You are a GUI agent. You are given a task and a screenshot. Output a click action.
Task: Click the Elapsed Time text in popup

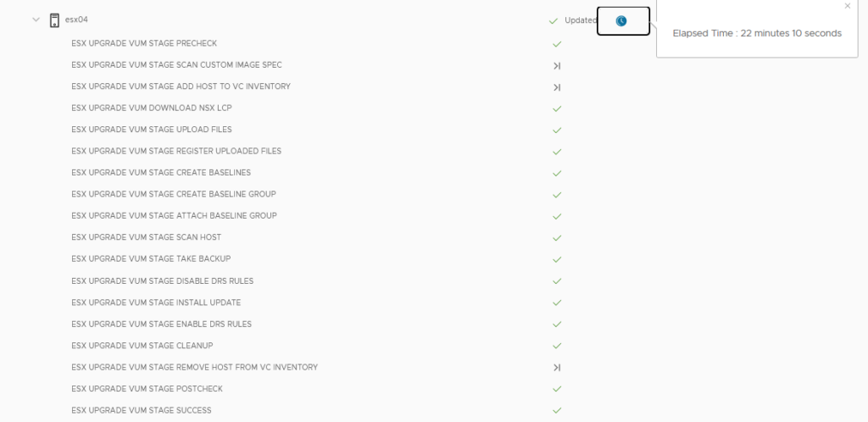pos(756,34)
